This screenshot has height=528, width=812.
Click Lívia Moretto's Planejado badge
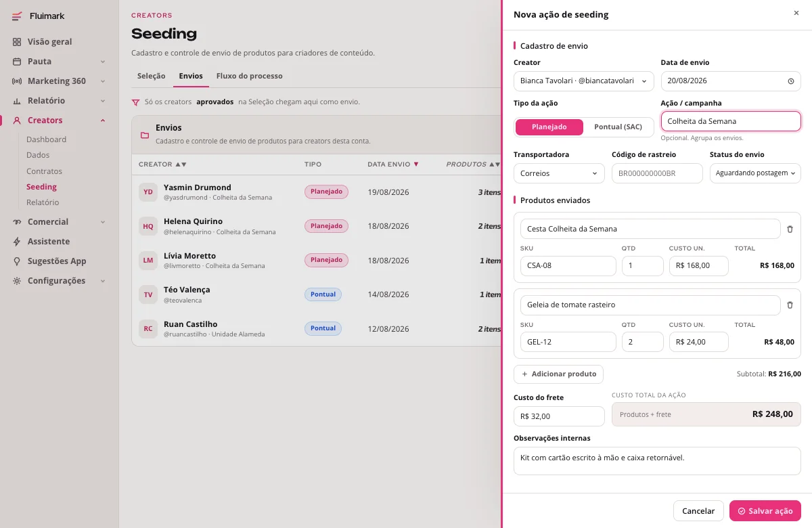pyautogui.click(x=326, y=260)
